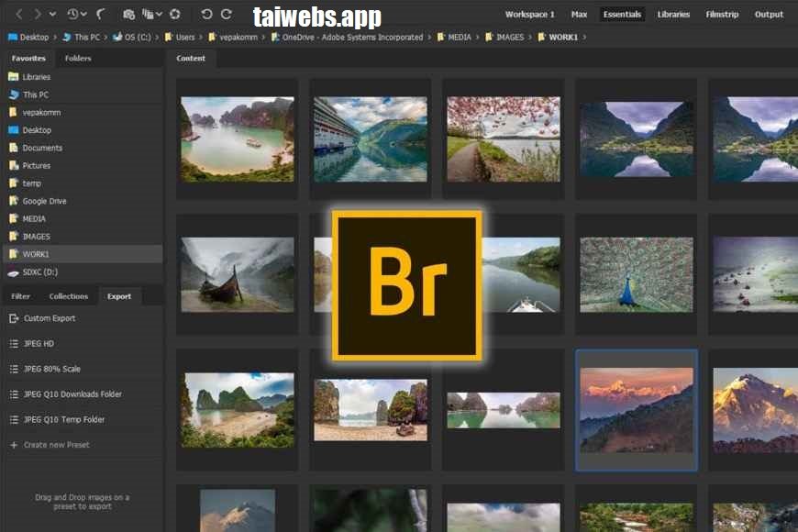Go back with the left arrow icon
Viewport: 798px width, 532px height.
[19, 15]
